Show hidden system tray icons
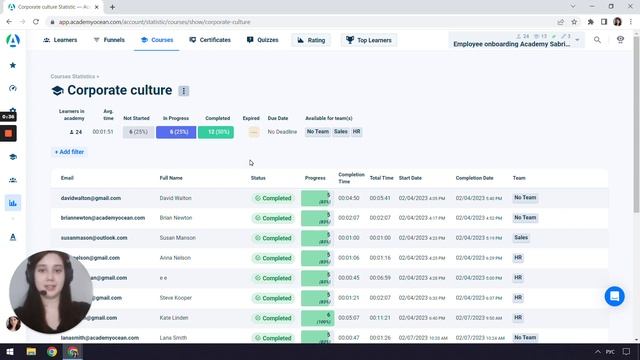The width and height of the screenshot is (640, 360). [x=597, y=351]
